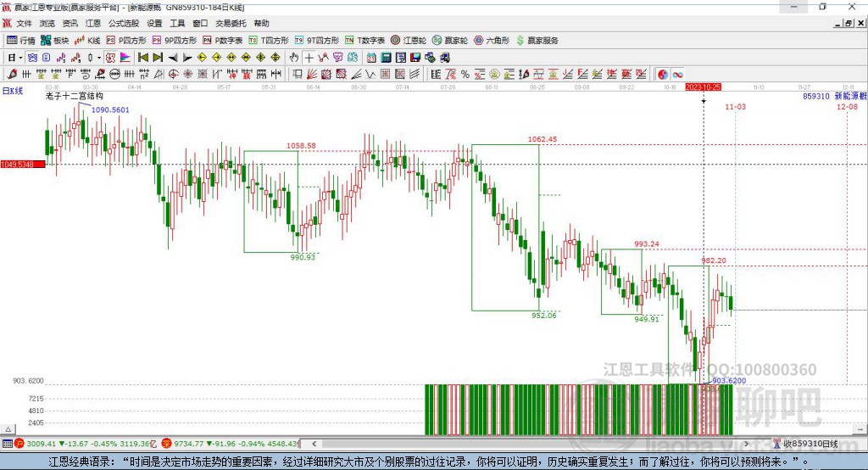This screenshot has height=470, width=868.
Task: Open the 9P四方形 tool
Action: (175, 41)
